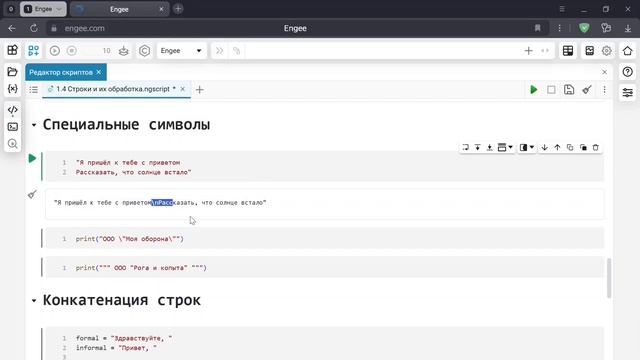Click the print("ООО \"Моя оборона\"") code cell
640x360 pixels.
point(324,239)
